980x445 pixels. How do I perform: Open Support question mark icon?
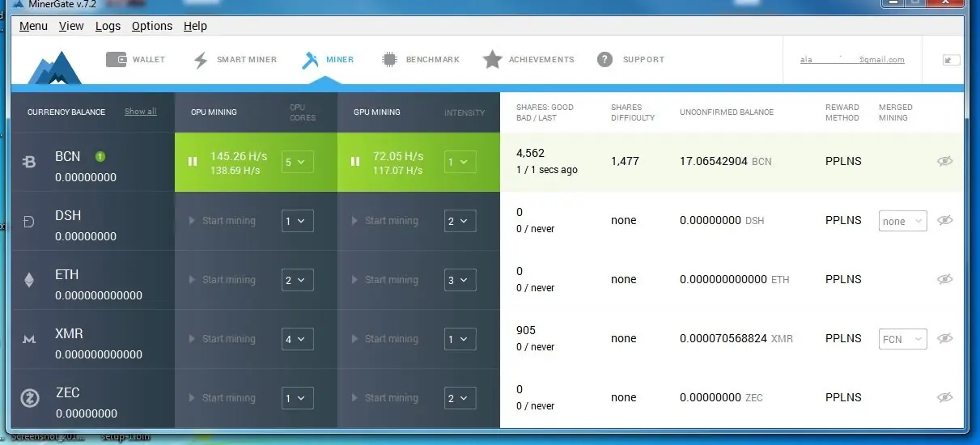pyautogui.click(x=605, y=60)
